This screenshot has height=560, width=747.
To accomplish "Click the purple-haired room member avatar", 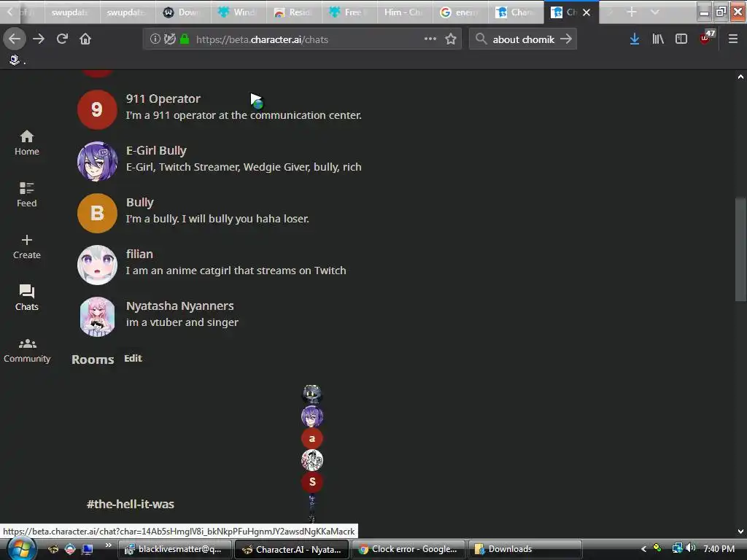I will point(312,416).
